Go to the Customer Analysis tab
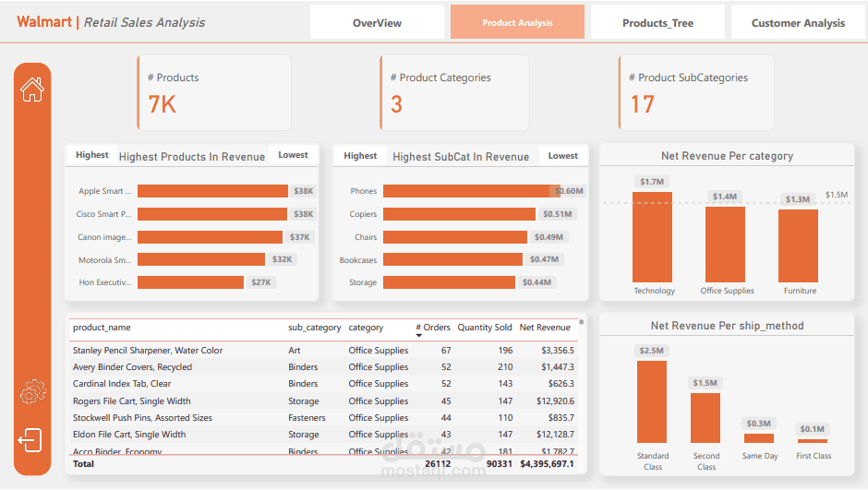This screenshot has height=490, width=868. click(798, 23)
